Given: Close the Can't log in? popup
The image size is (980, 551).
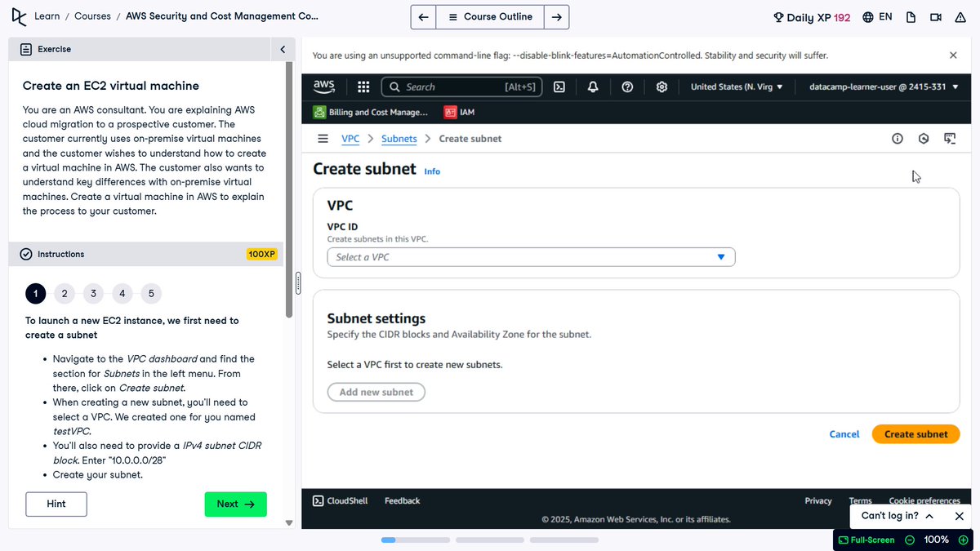Looking at the screenshot, I should [x=960, y=516].
